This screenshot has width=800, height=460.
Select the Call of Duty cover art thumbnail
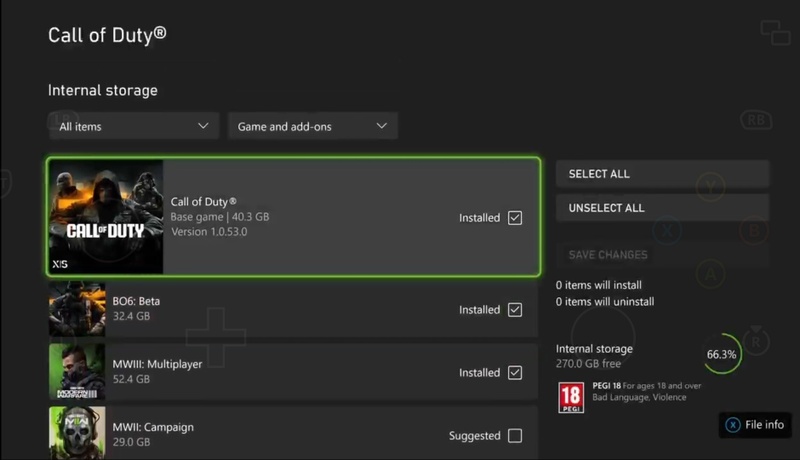[x=106, y=217]
